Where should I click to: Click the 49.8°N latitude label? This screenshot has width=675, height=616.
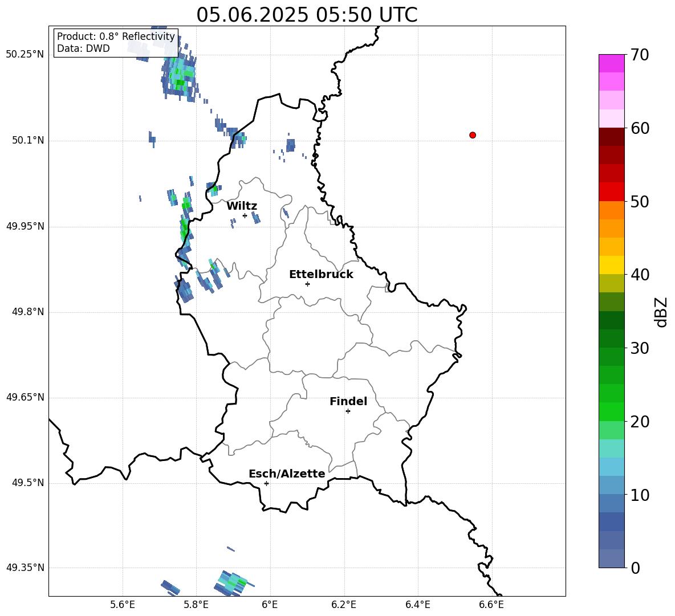point(28,312)
